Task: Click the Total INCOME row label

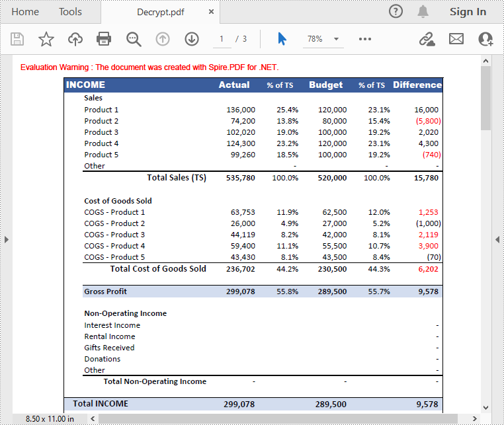Action: point(101,404)
